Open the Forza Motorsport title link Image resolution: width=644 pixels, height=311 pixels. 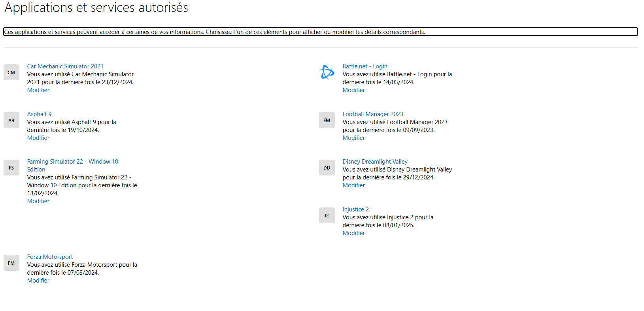(50, 257)
